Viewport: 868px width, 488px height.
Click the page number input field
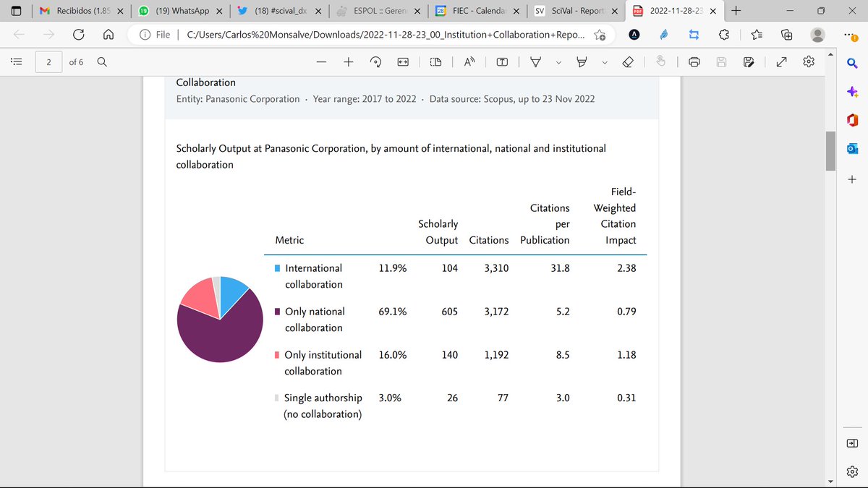[48, 62]
